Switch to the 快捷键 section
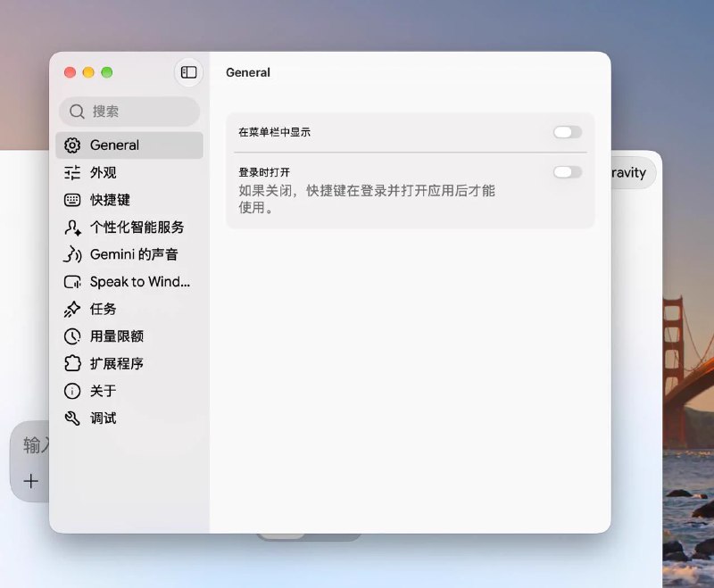 (129, 200)
